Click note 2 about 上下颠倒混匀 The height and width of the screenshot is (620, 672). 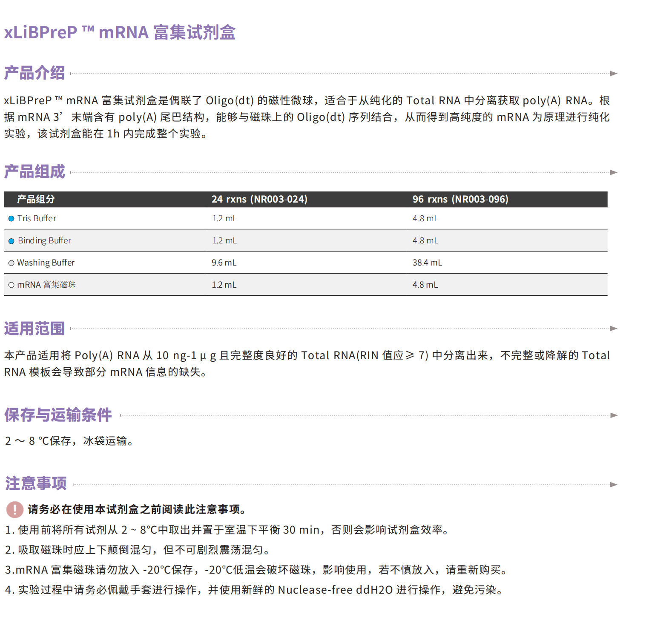coord(137,550)
